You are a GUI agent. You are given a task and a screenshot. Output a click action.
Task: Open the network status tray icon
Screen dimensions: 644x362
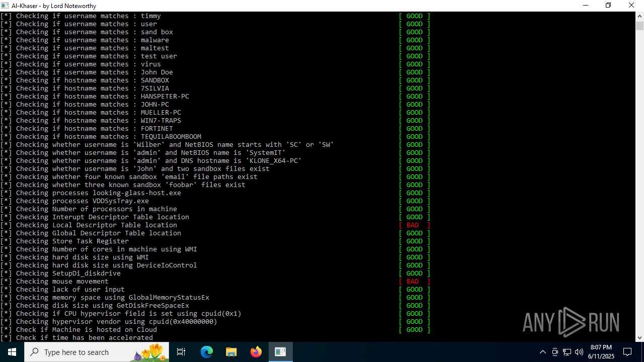pyautogui.click(x=567, y=352)
